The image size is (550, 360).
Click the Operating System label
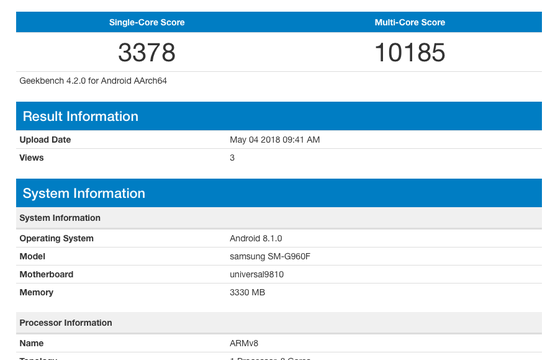click(x=56, y=238)
